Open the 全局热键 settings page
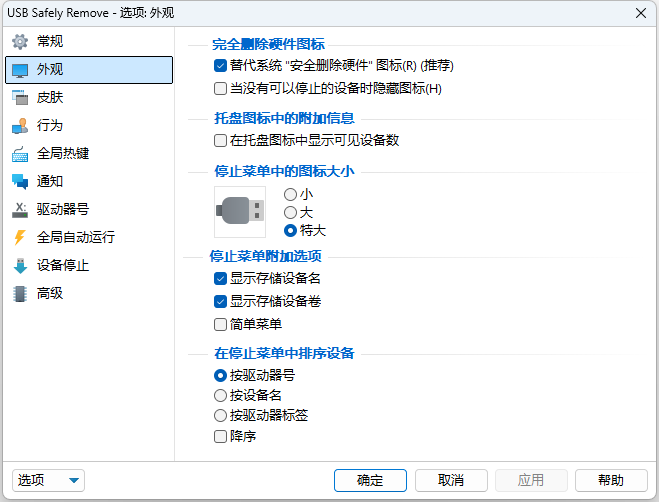The image size is (659, 502). click(x=89, y=154)
